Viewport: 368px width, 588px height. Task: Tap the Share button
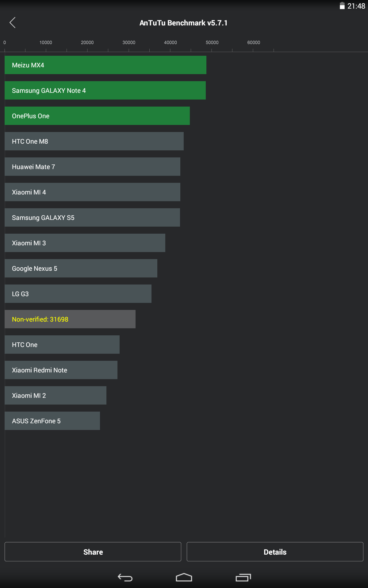[x=93, y=552]
